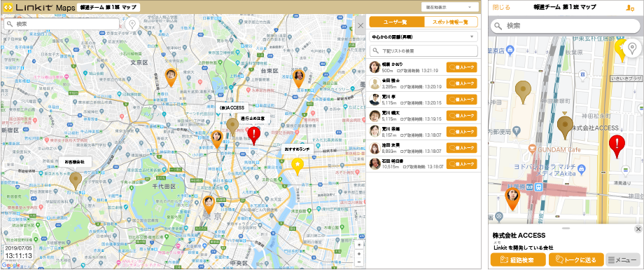Open 個人トーク for the 500m user
644x270 pixels.
click(461, 67)
